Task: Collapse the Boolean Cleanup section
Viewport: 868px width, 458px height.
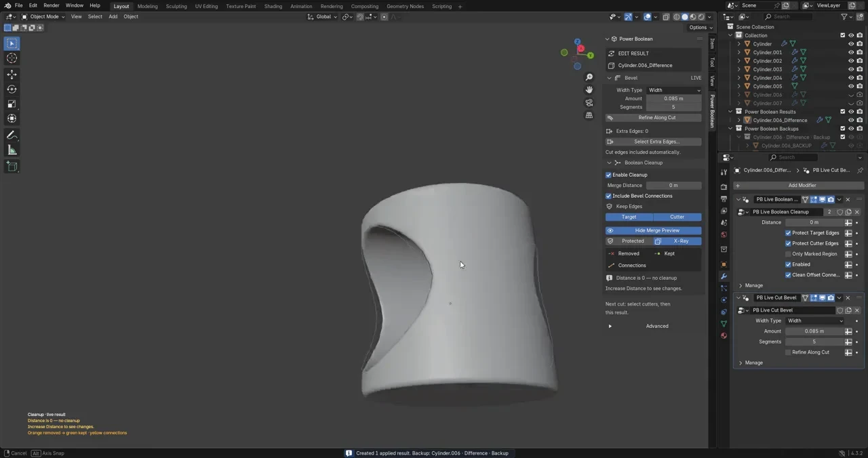Action: point(609,163)
